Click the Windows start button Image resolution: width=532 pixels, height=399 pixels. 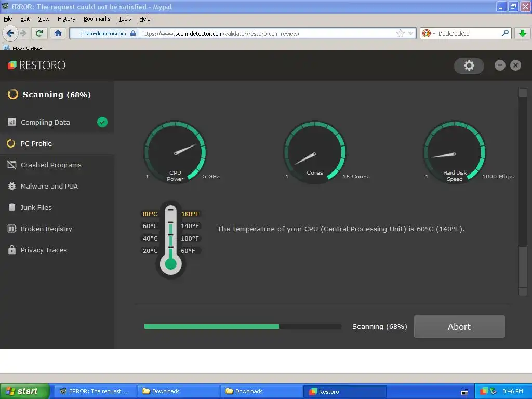24,391
